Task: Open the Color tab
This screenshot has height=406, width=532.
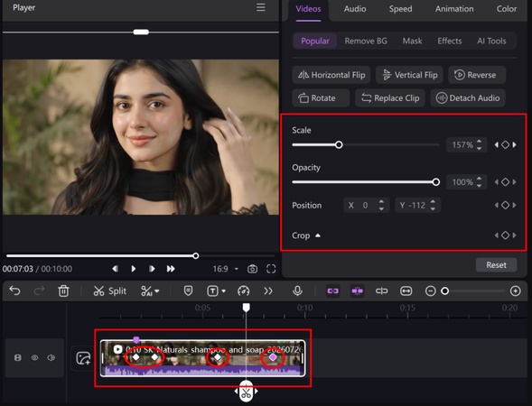Action: (507, 9)
